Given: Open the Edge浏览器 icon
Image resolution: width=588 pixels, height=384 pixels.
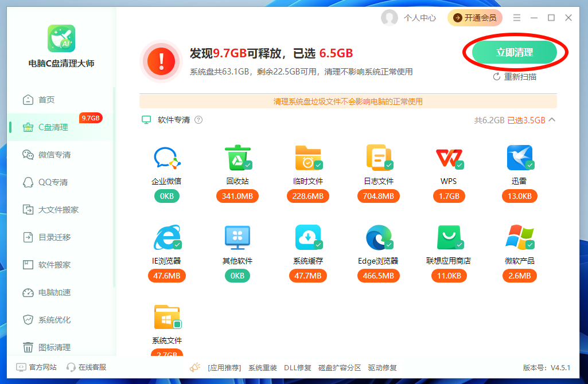Looking at the screenshot, I should pos(379,237).
